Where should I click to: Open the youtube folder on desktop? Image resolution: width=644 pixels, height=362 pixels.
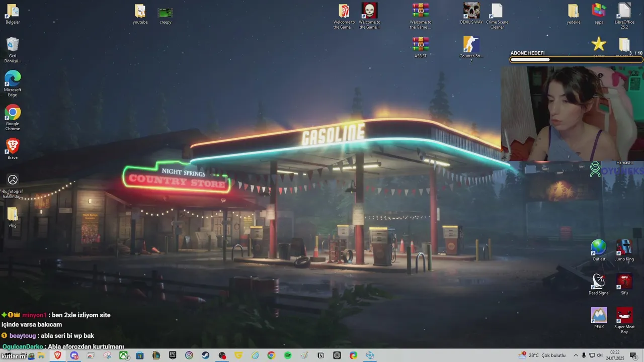(140, 14)
